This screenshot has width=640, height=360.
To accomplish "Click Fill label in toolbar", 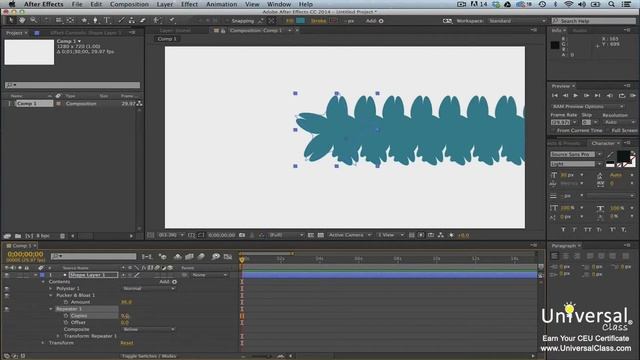I will click(x=289, y=21).
